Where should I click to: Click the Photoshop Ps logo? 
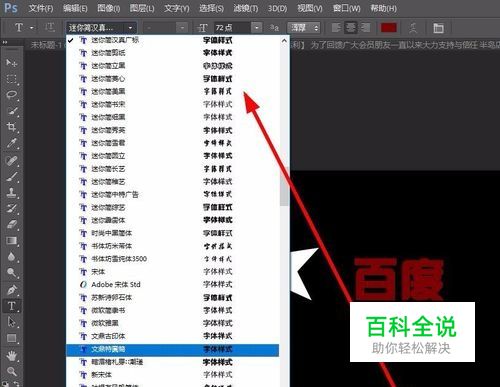10,7
